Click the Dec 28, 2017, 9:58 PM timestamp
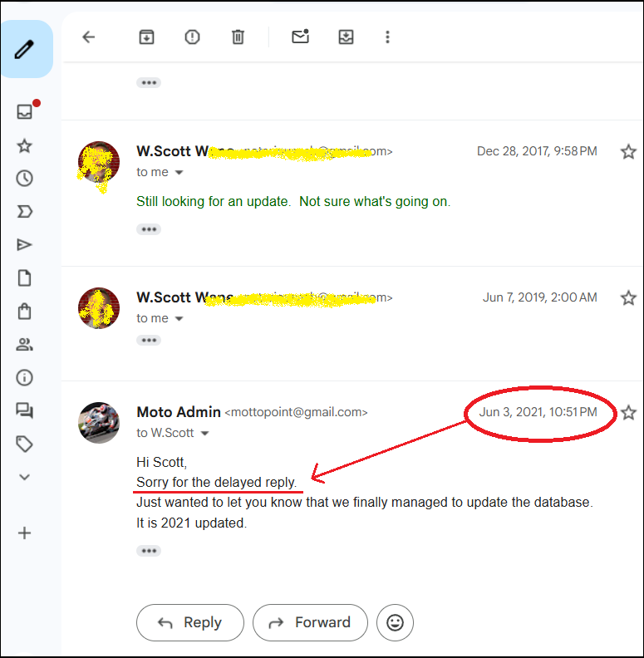This screenshot has height=658, width=644. tap(537, 151)
